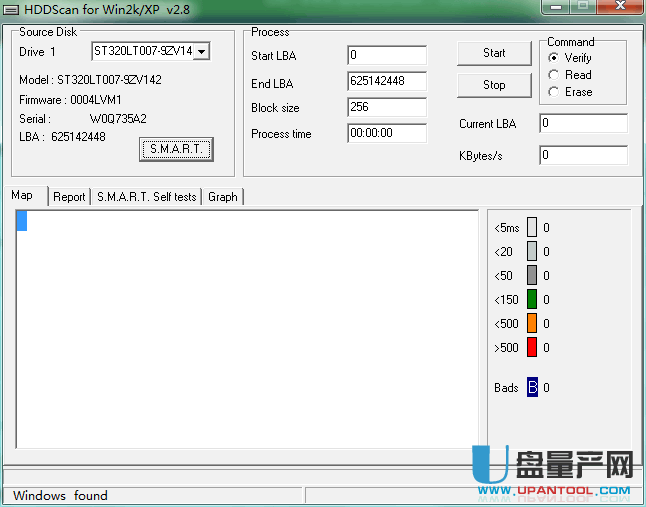Click the Block size input field
The image size is (646, 507).
click(x=387, y=107)
